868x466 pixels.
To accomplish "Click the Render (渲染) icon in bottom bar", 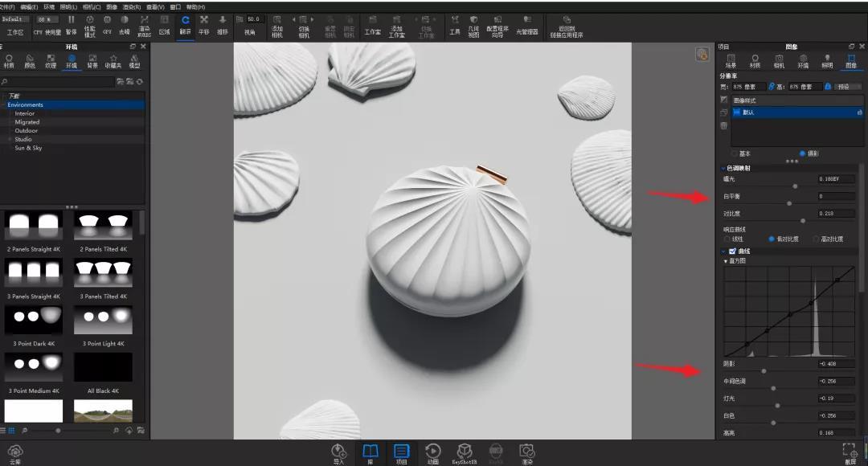I will [527, 453].
